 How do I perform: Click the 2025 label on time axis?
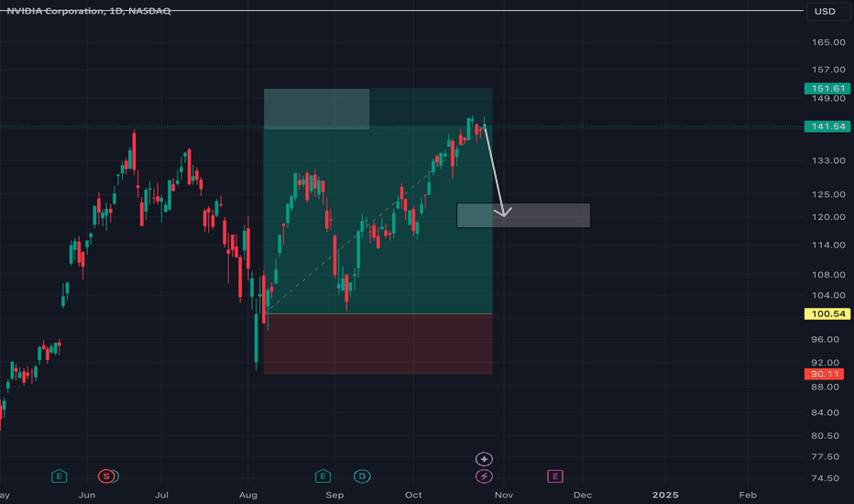point(665,495)
